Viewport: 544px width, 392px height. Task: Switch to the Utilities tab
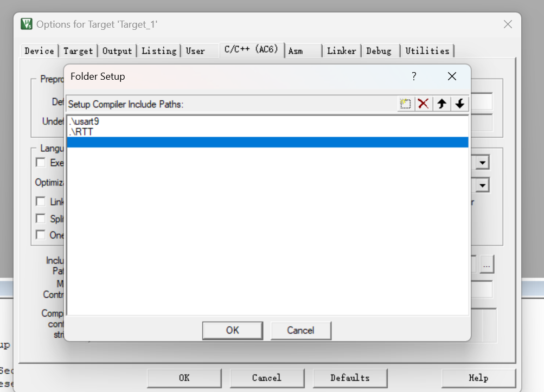pyautogui.click(x=427, y=51)
